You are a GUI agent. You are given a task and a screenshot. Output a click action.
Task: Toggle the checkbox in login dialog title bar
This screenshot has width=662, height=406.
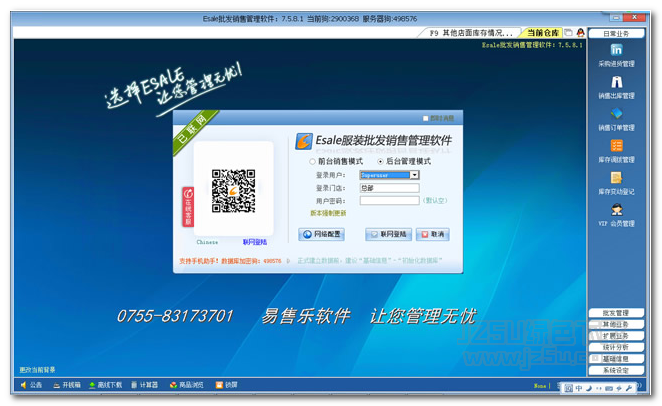426,119
